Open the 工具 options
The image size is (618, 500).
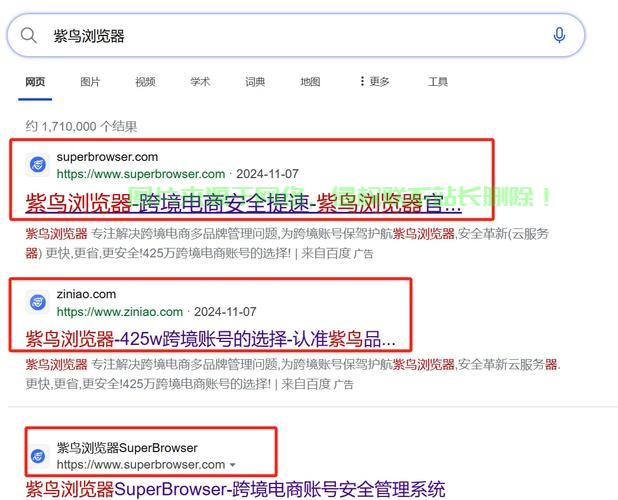437,82
